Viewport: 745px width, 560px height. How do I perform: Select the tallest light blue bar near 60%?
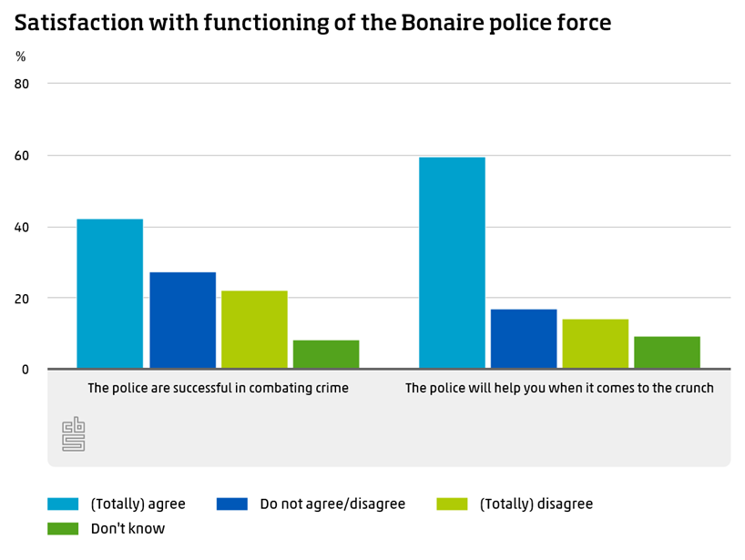(x=452, y=263)
